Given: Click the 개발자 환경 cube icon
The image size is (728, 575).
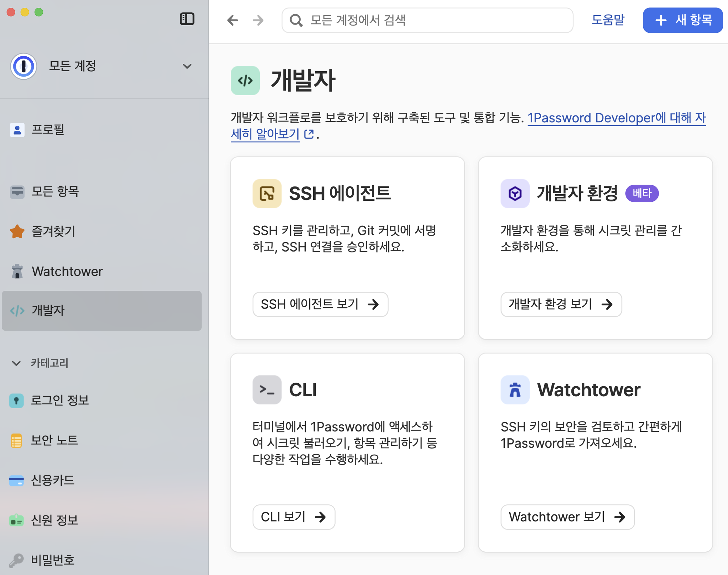Looking at the screenshot, I should 515,194.
